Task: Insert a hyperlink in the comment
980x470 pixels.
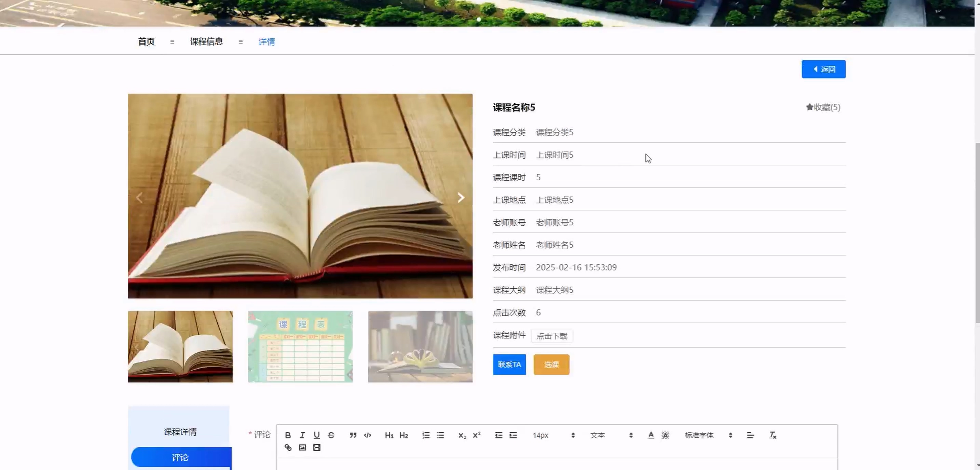Action: [288, 447]
